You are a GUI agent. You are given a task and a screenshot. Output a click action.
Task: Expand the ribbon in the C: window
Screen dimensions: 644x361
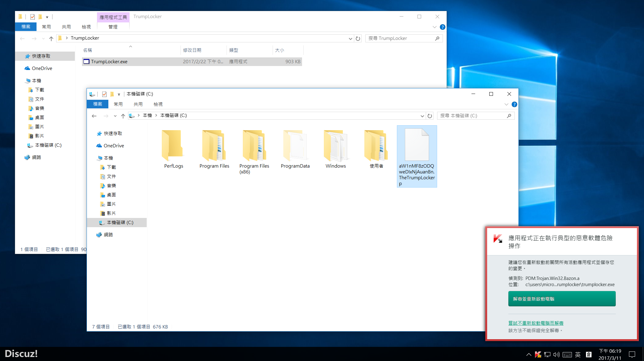point(506,104)
